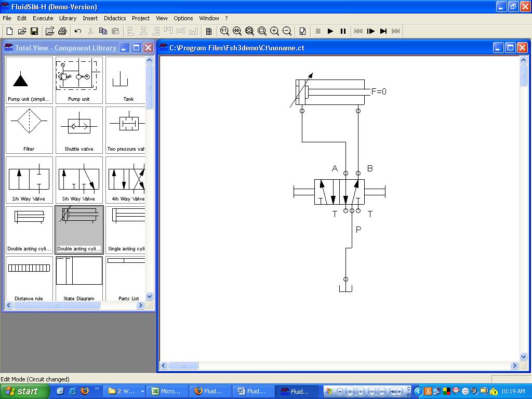The image size is (532, 399).
Task: Open the Edit menu
Action: 22,18
